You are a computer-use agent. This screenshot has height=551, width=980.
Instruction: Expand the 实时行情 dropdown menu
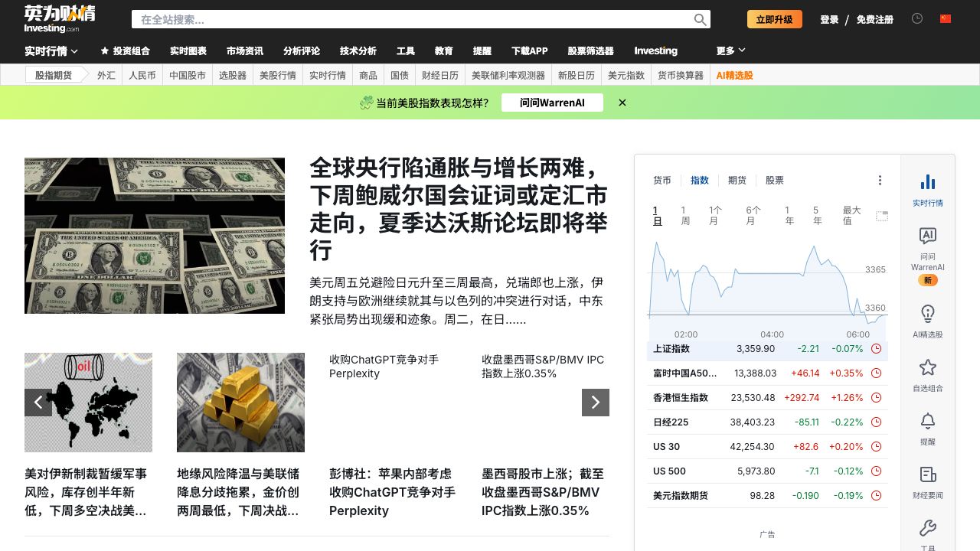click(x=51, y=51)
